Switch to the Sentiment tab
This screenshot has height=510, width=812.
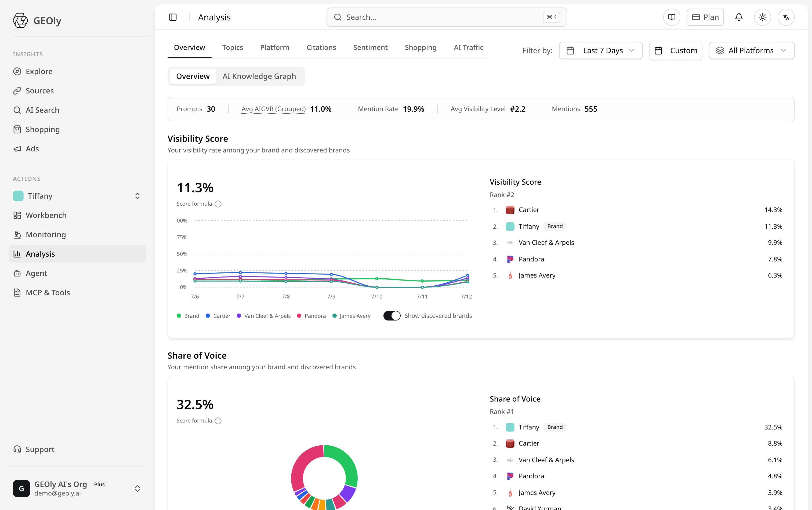pos(370,48)
